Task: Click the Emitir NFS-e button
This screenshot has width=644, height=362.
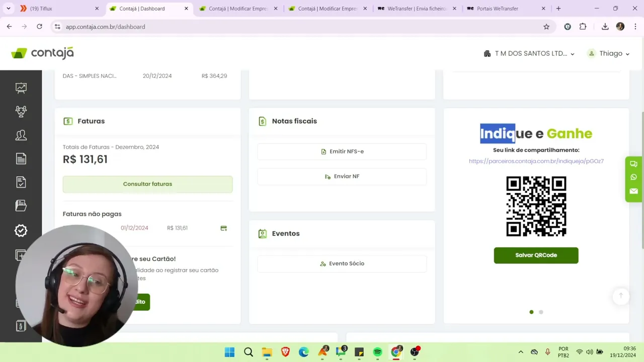Action: 342,151
